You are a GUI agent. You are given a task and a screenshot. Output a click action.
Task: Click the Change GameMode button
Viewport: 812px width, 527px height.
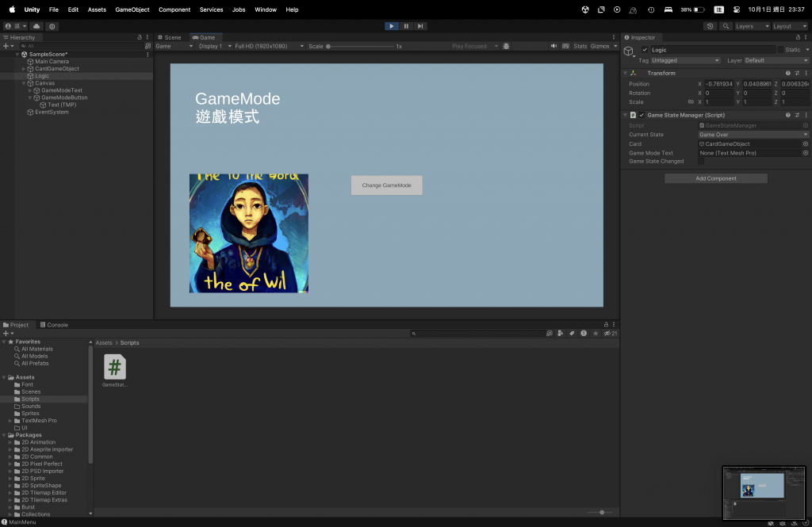[386, 185]
